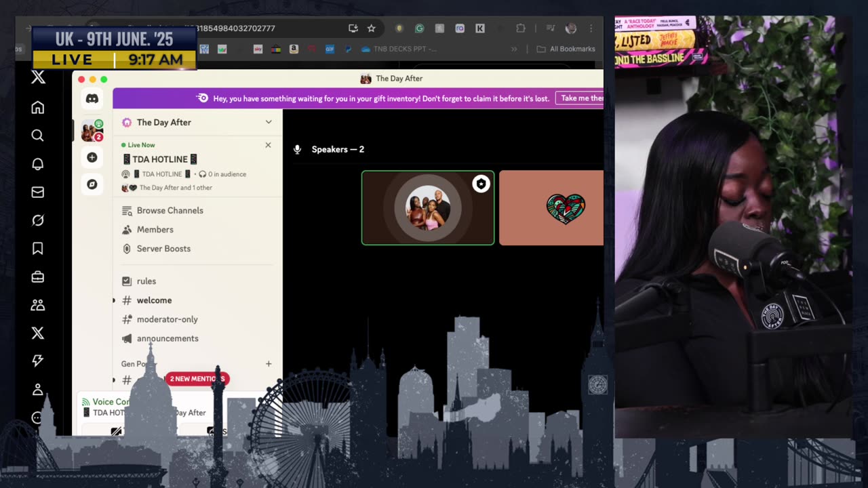This screenshot has width=868, height=488.
Task: Open Grok icon in X sidebar
Action: point(38,220)
